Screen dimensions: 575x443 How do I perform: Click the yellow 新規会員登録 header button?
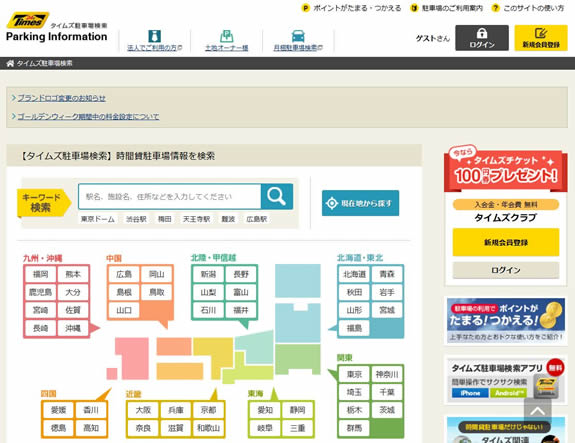pos(541,38)
